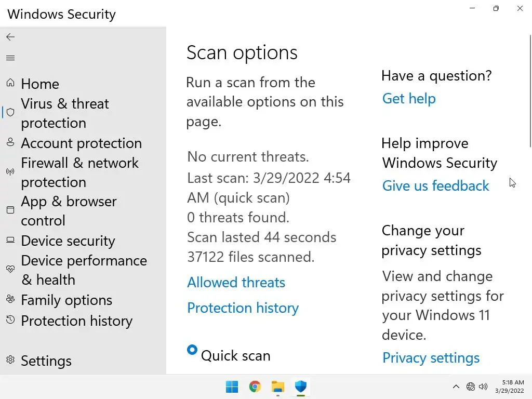
Task: Open the hamburger navigation menu icon
Action: (x=10, y=58)
